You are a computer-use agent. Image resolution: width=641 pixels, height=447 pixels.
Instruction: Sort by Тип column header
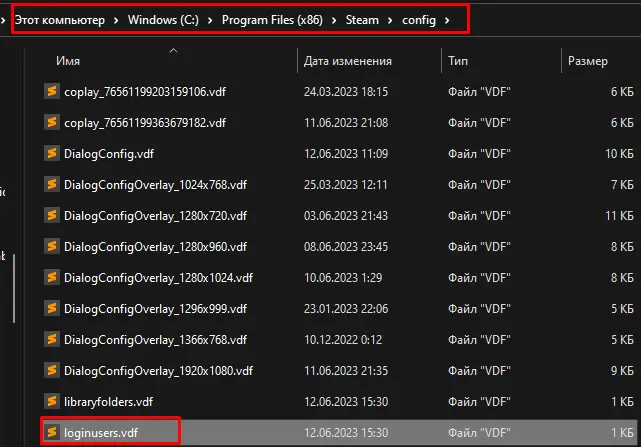point(458,61)
